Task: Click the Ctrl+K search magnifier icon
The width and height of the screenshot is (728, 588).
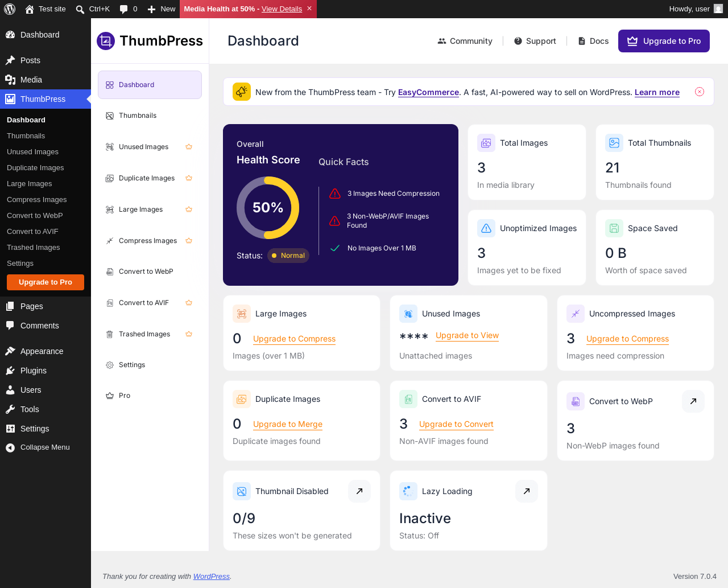Action: 80,9
